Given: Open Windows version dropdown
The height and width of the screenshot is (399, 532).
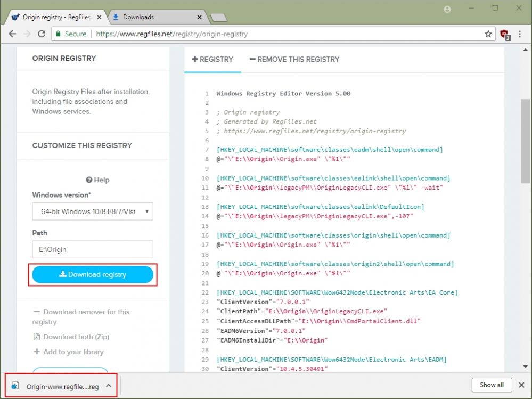Looking at the screenshot, I should coord(93,211).
